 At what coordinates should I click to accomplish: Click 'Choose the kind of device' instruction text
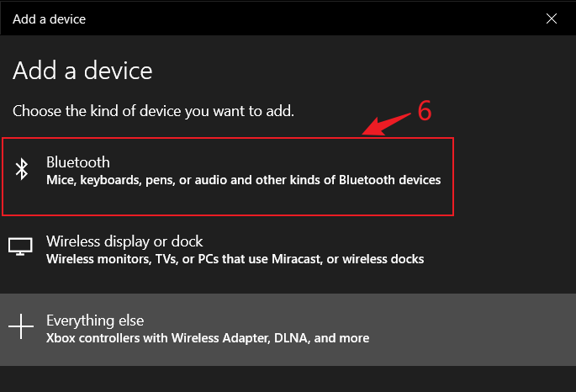[154, 111]
